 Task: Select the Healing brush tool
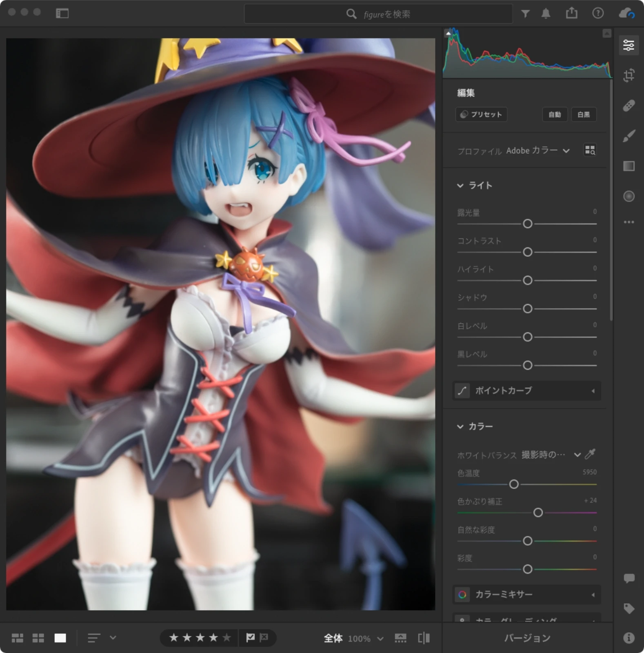(x=629, y=106)
